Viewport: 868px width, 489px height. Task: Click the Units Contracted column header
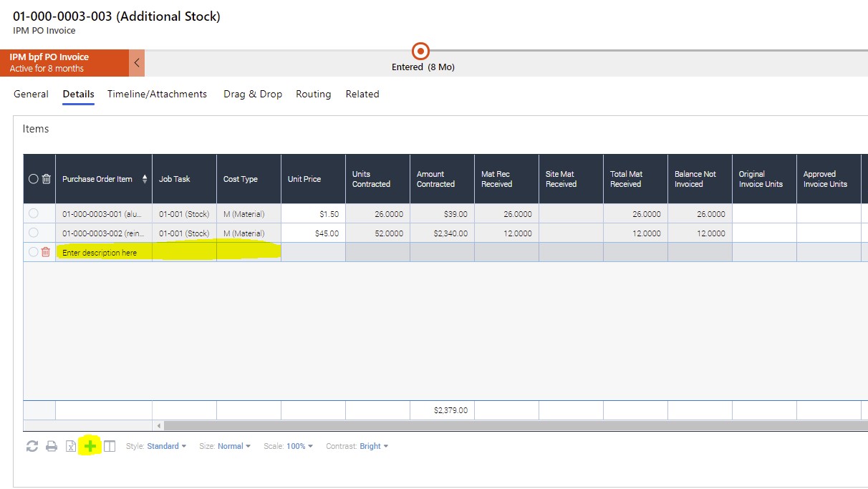pos(377,179)
